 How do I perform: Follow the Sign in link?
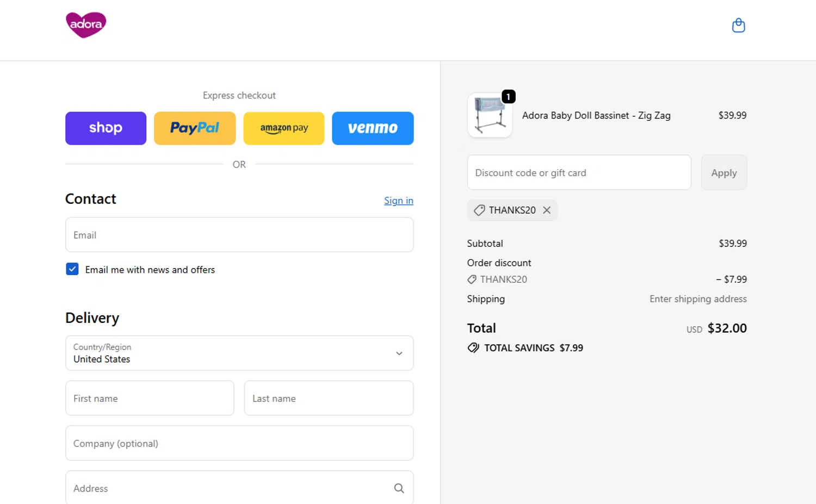[399, 201]
